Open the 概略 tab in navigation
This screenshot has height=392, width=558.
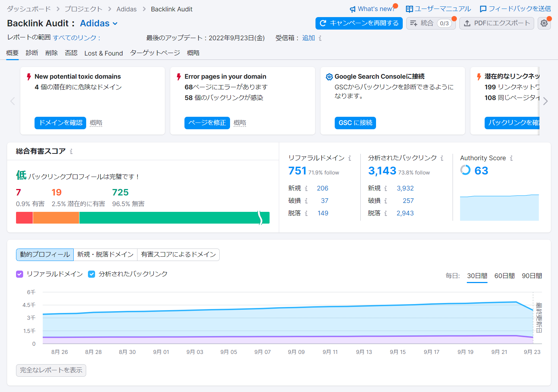pos(193,53)
